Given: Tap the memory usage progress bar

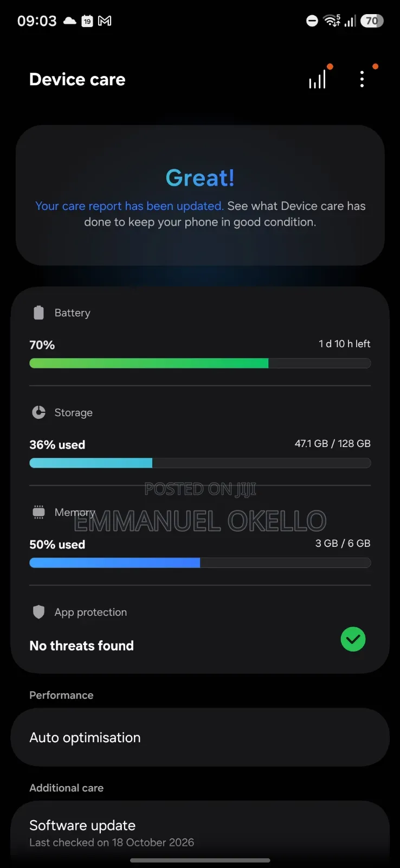Looking at the screenshot, I should tap(200, 563).
